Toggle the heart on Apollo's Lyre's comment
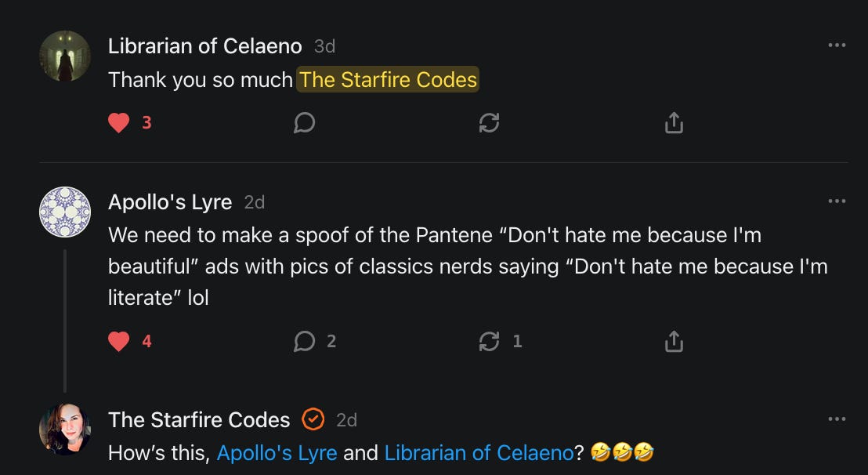Screen dimensions: 868x475 point(119,341)
